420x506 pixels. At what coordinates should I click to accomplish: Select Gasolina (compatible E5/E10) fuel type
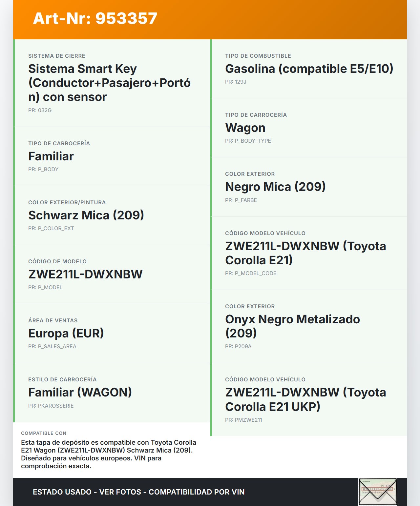click(309, 69)
